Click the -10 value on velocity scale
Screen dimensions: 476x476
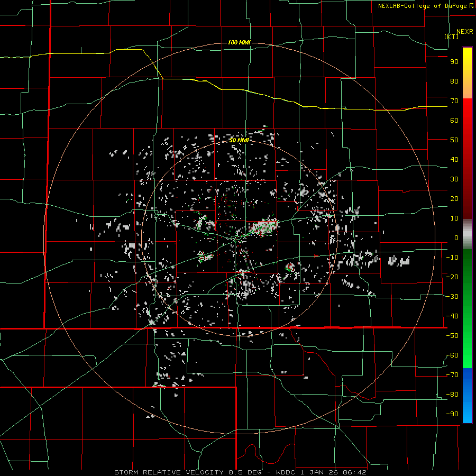452,258
